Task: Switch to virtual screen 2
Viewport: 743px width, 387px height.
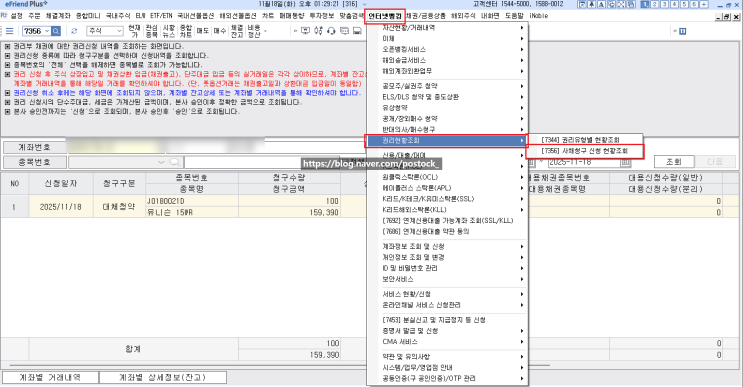Action: (655, 4)
